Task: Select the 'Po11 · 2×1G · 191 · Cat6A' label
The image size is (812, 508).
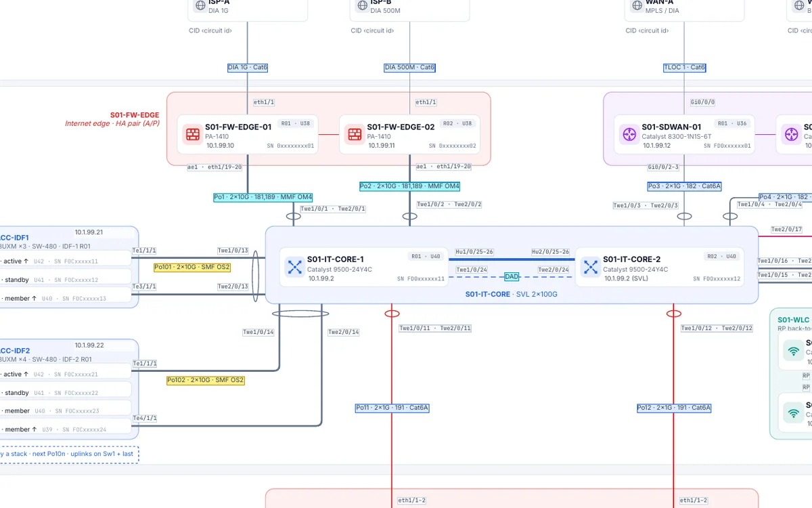Action: point(392,408)
